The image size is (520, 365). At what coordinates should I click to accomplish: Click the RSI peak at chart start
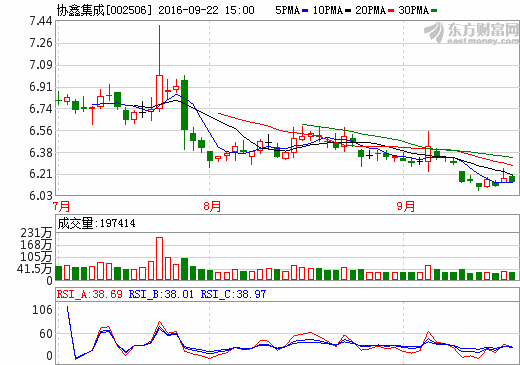point(68,307)
